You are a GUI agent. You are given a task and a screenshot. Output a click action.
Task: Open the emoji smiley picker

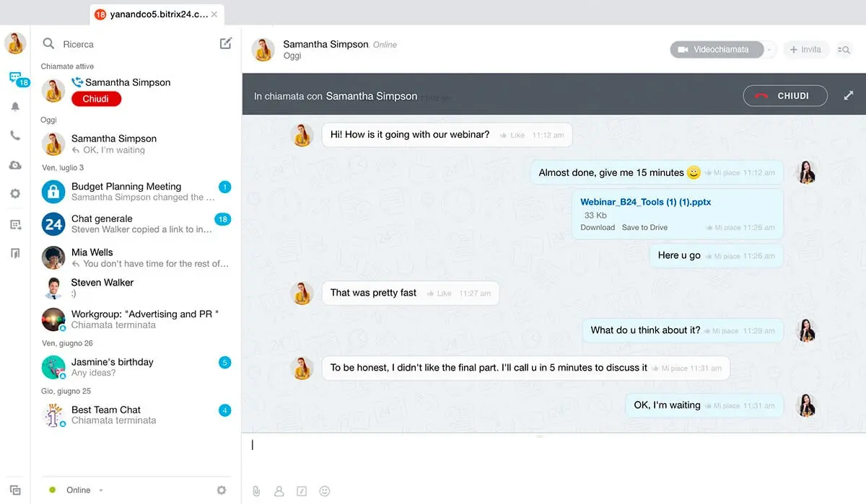(325, 491)
